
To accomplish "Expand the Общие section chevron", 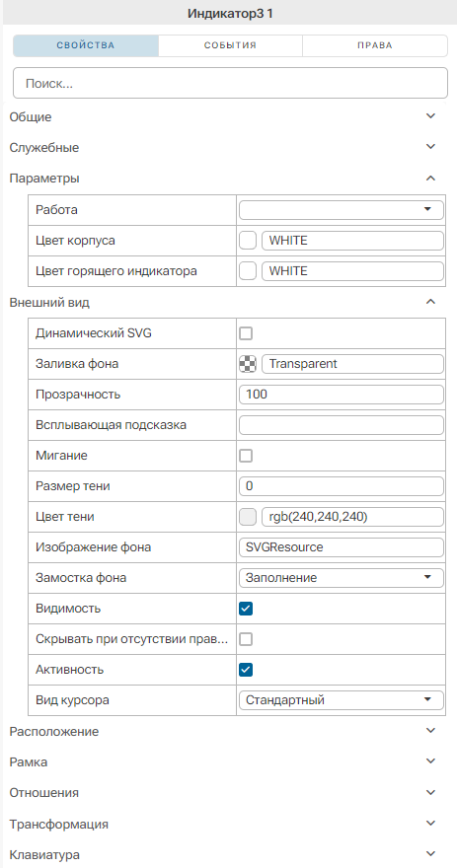I will pos(430,116).
